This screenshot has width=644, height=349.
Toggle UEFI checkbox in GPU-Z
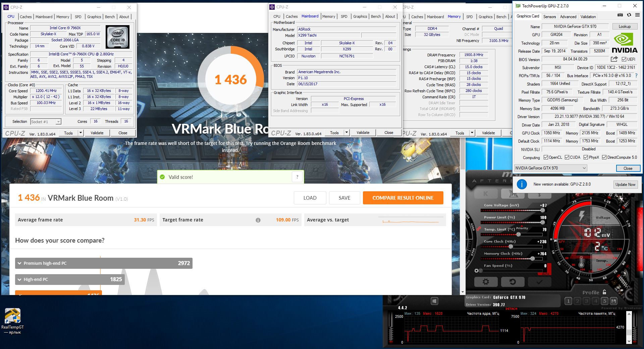(624, 59)
